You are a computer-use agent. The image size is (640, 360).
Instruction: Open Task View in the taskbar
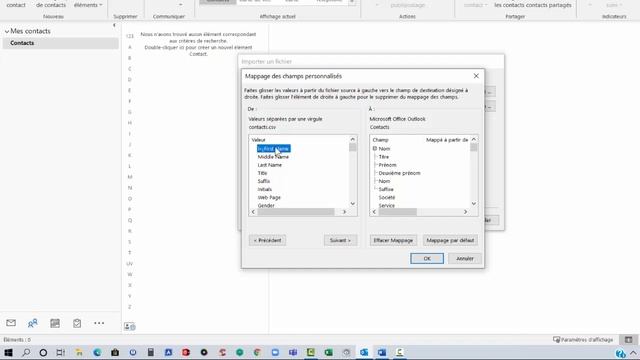(x=61, y=352)
